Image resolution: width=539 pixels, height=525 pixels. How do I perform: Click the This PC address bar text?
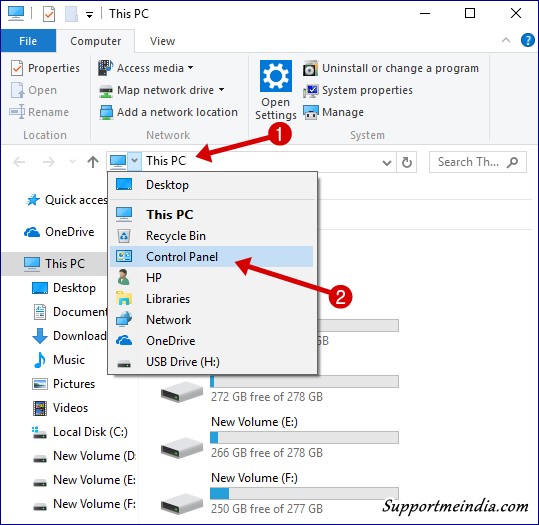point(166,161)
